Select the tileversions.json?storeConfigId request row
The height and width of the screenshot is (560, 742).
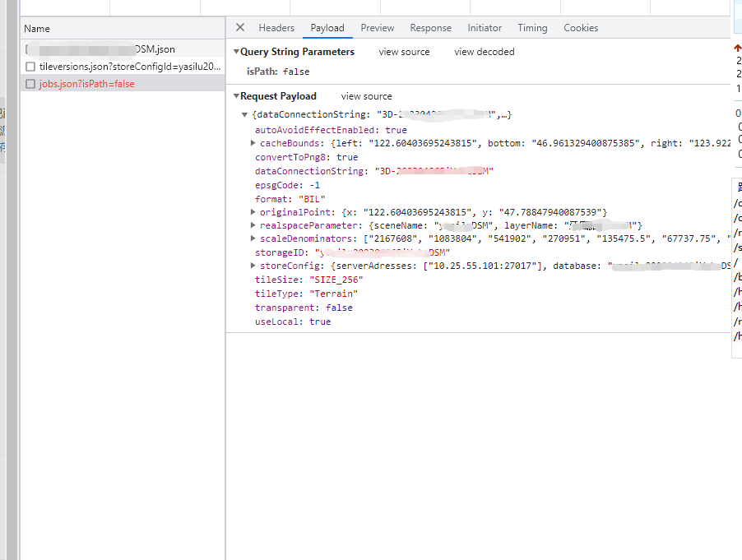123,67
